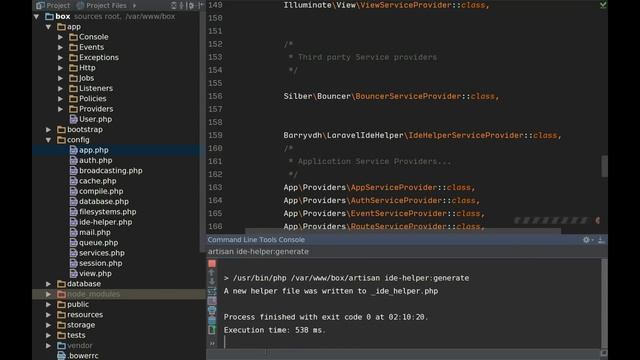The width and height of the screenshot is (640, 360).
Task: Click the editor vertical scrollbar thumb
Action: pos(604,166)
